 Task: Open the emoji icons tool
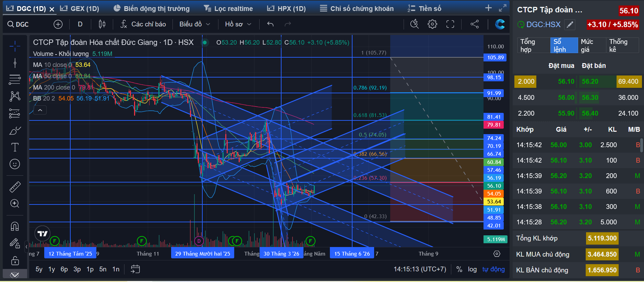tap(15, 164)
